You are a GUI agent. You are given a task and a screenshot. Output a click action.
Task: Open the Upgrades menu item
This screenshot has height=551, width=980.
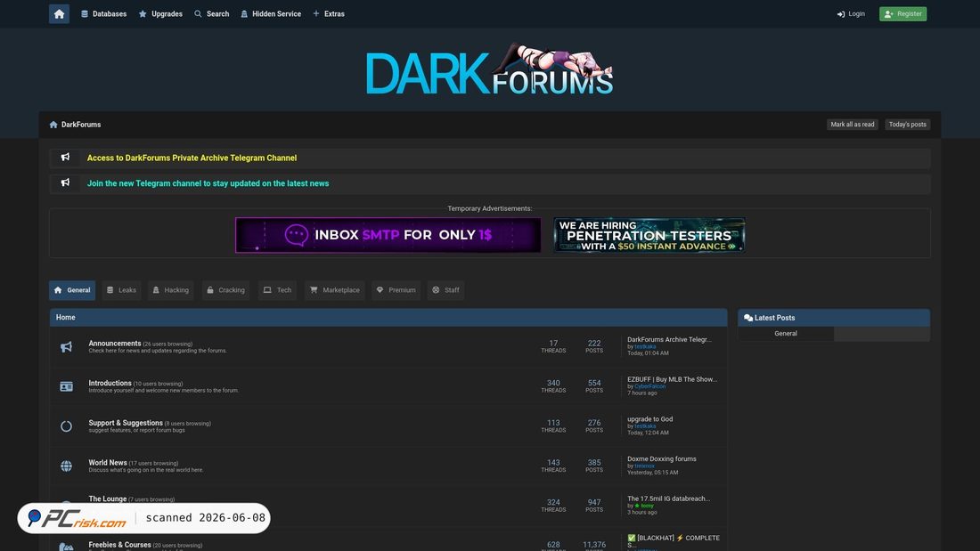click(160, 13)
